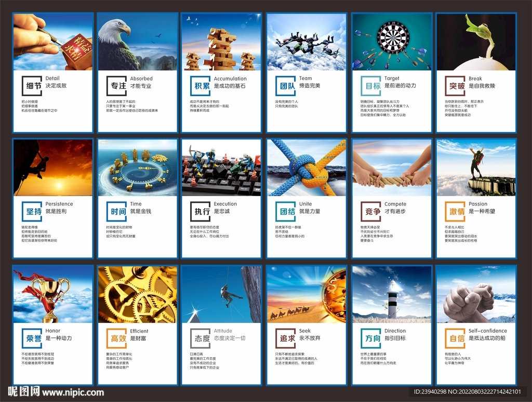Click the 'Team' heading text
The image size is (532, 402).
305,79
